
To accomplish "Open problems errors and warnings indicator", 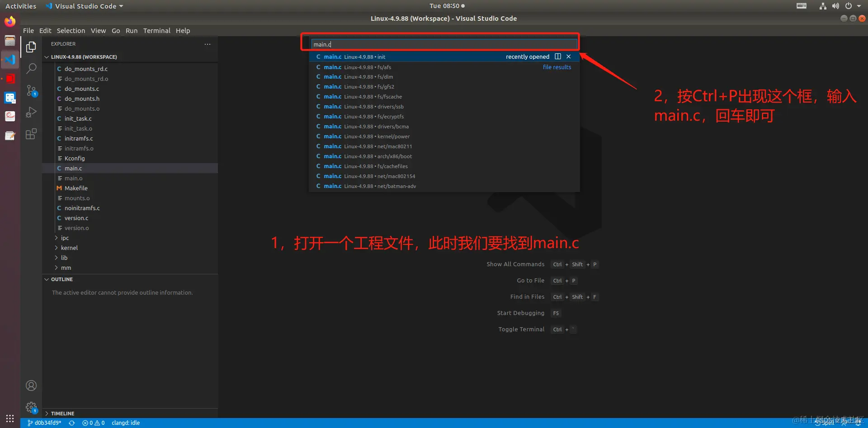I will (x=94, y=423).
